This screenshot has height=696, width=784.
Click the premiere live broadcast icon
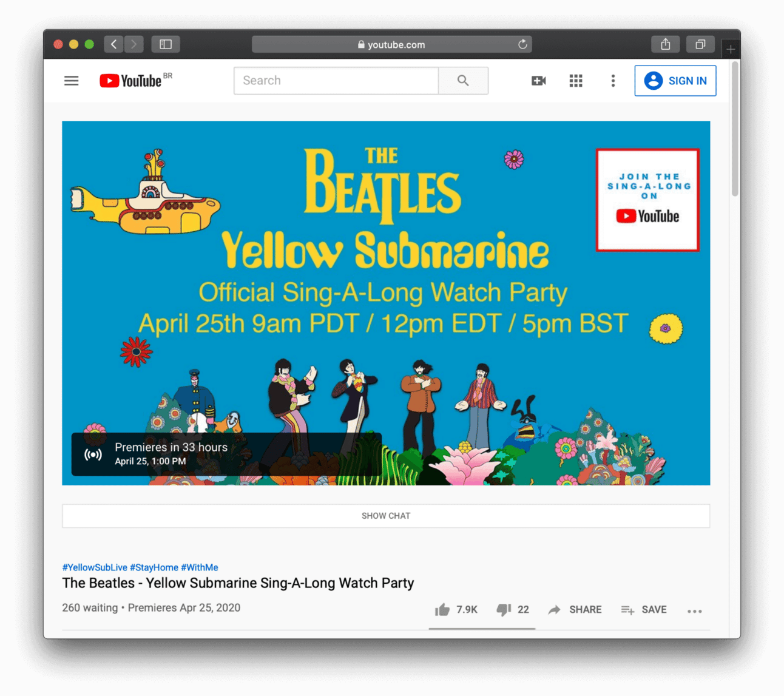tap(93, 454)
